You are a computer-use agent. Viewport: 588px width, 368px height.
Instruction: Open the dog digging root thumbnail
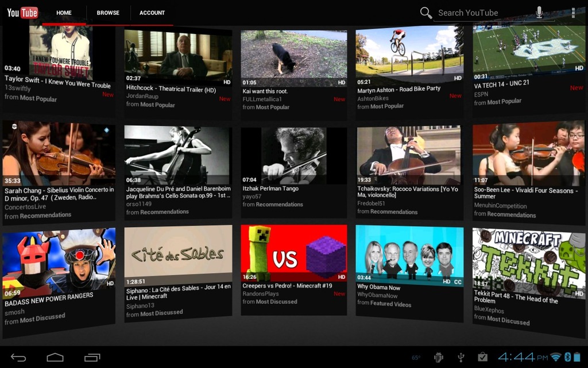(294, 59)
